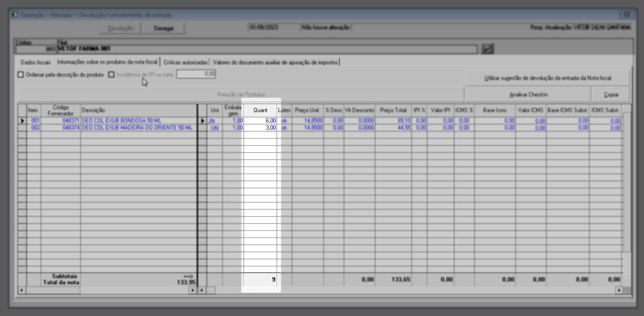Screen dimensions: 644x316
Task: Select the quantity cell 6,00
Action: tap(261, 121)
